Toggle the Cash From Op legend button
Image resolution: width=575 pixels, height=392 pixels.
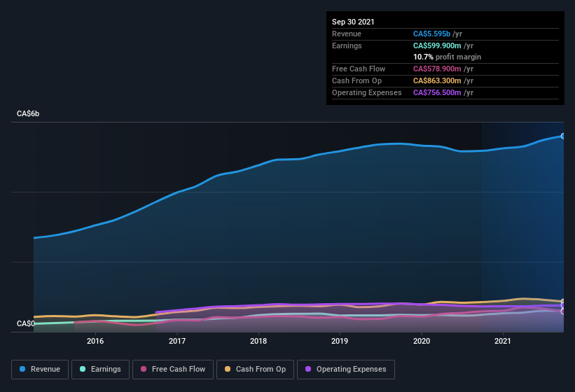tap(255, 370)
